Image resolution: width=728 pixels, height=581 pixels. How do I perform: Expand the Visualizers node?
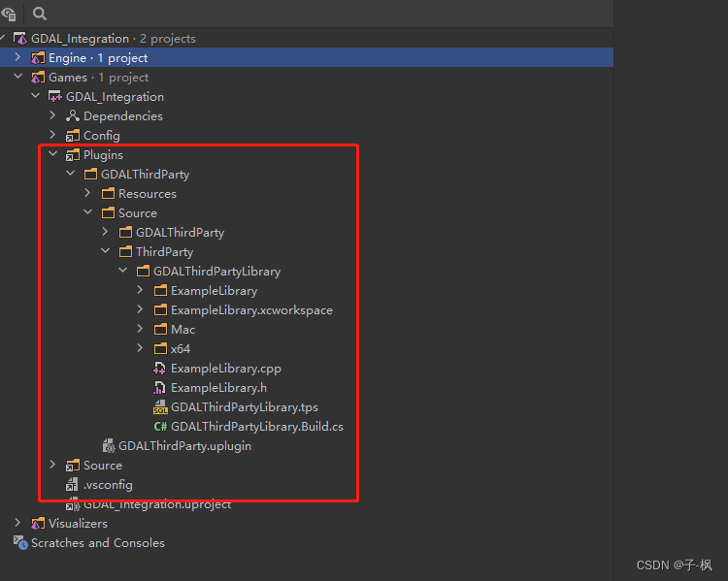point(17,523)
